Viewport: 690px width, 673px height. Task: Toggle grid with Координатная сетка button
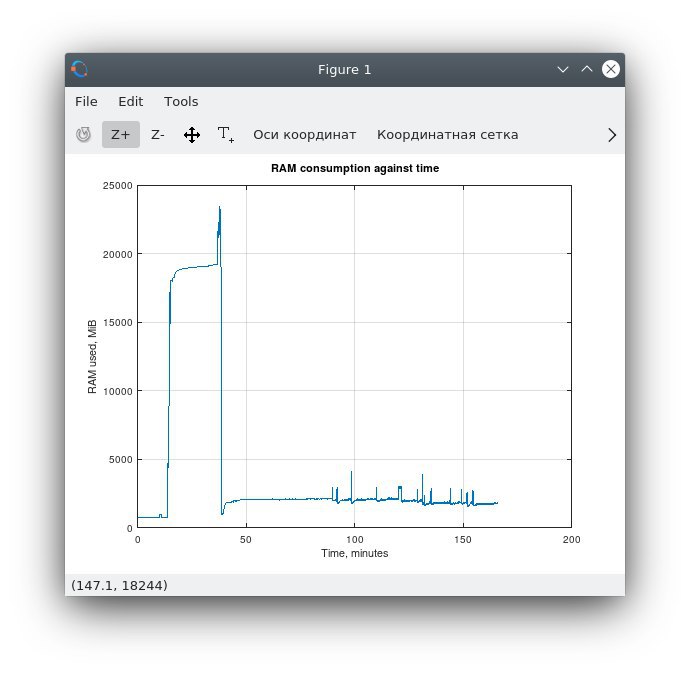[x=448, y=134]
